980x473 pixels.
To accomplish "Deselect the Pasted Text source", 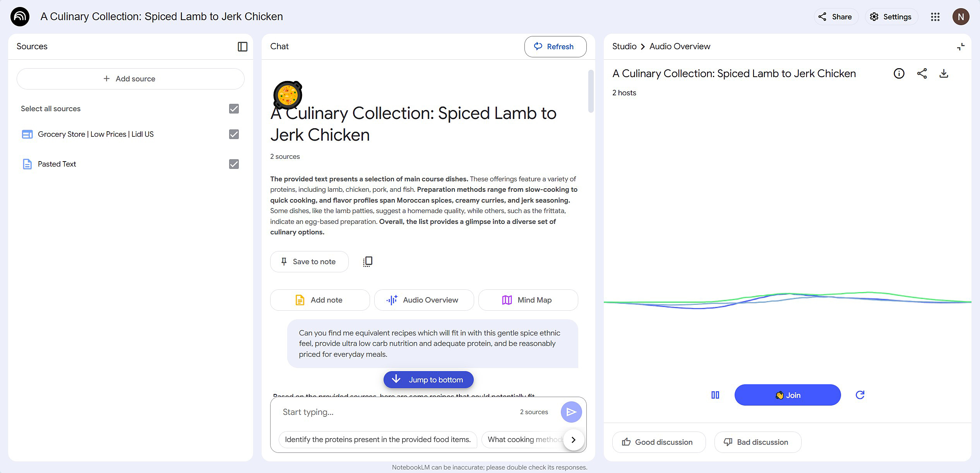I will (x=234, y=164).
